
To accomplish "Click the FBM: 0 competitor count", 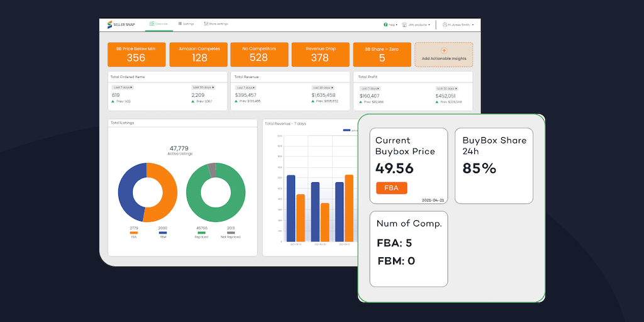I will point(396,261).
